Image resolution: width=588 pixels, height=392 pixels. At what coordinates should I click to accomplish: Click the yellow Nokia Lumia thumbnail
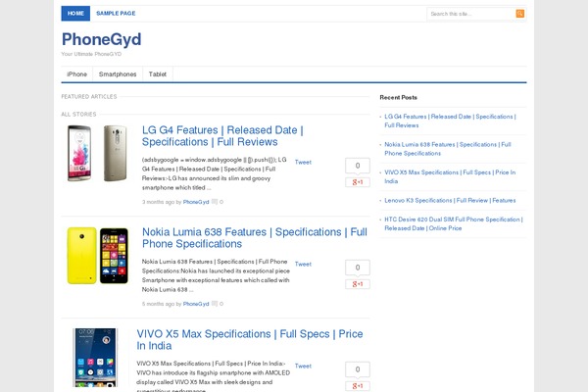coord(97,256)
